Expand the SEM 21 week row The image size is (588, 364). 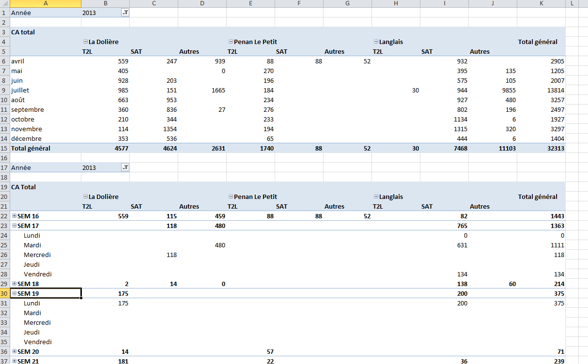14,361
